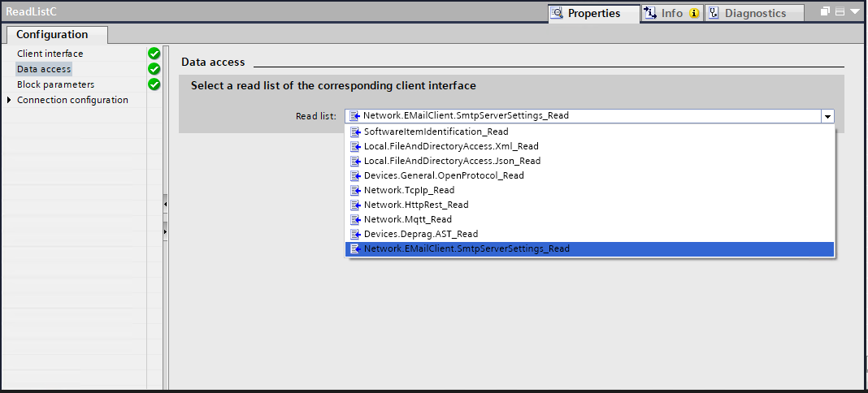Viewport: 868px width, 393px height.
Task: Click the green checkmark beside Block parameters
Action: tap(154, 84)
